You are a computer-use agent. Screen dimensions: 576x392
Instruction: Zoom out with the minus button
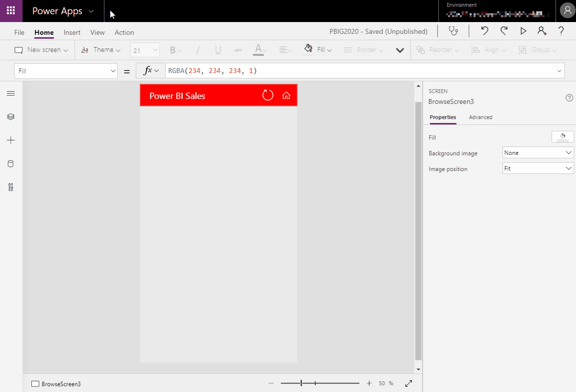[271, 383]
